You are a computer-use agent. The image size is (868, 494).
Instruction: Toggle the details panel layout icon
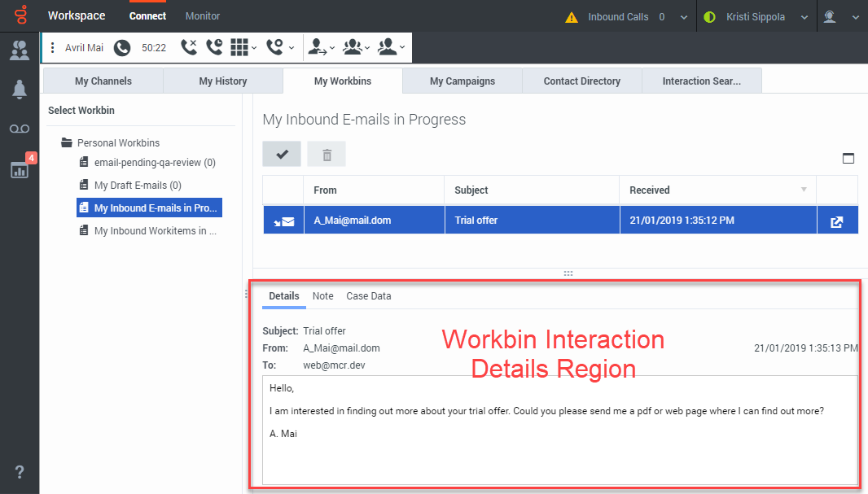pos(848,158)
